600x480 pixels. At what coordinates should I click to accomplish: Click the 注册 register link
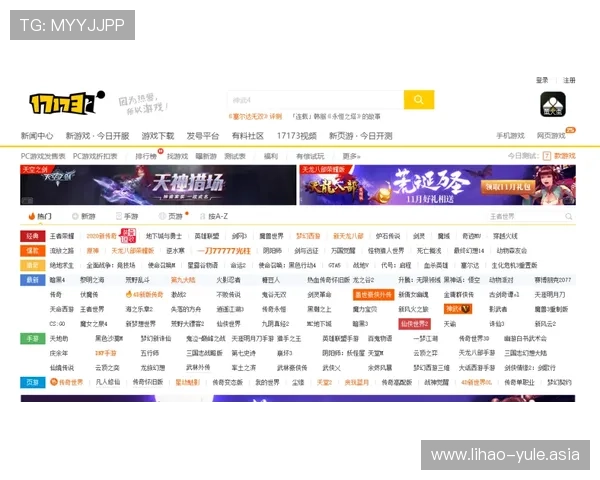coord(569,80)
